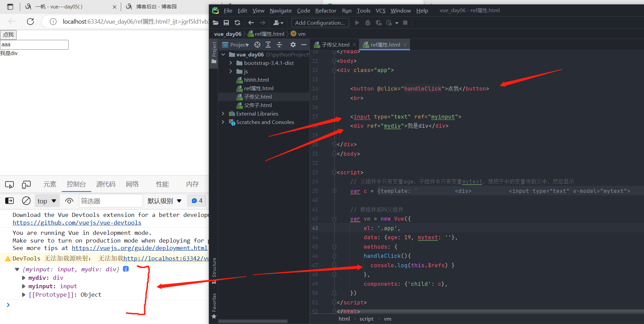Switch to the 子传父.html editor tab
The image size is (644, 324).
(335, 45)
